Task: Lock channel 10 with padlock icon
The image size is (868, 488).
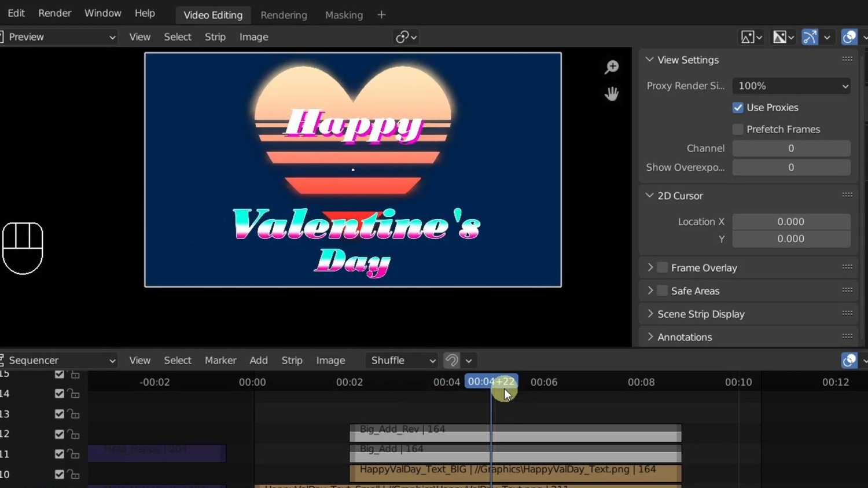Action: (x=74, y=474)
